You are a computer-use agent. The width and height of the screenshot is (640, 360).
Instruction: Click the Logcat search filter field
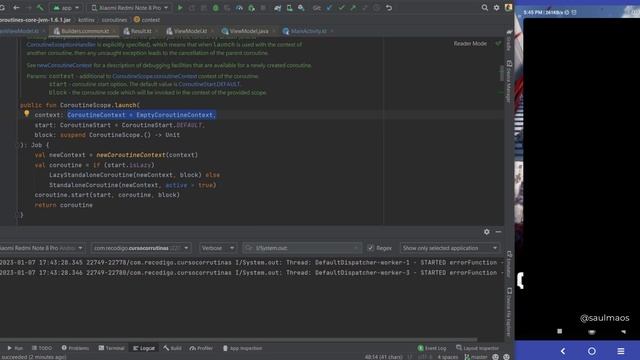click(302, 248)
